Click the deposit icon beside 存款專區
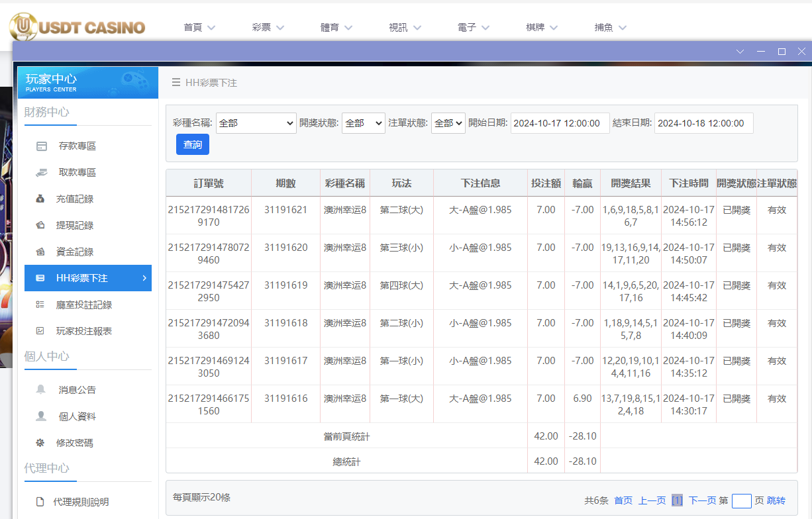The image size is (812, 519). point(41,146)
